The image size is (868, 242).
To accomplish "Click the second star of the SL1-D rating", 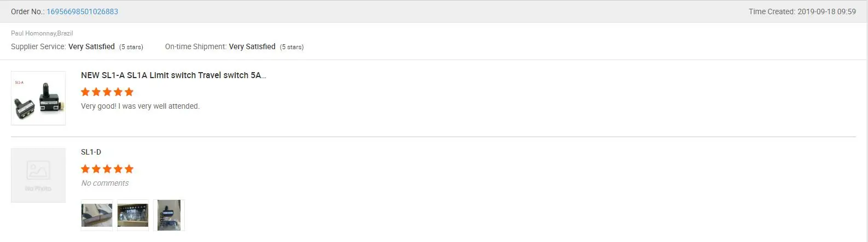I will coord(96,169).
